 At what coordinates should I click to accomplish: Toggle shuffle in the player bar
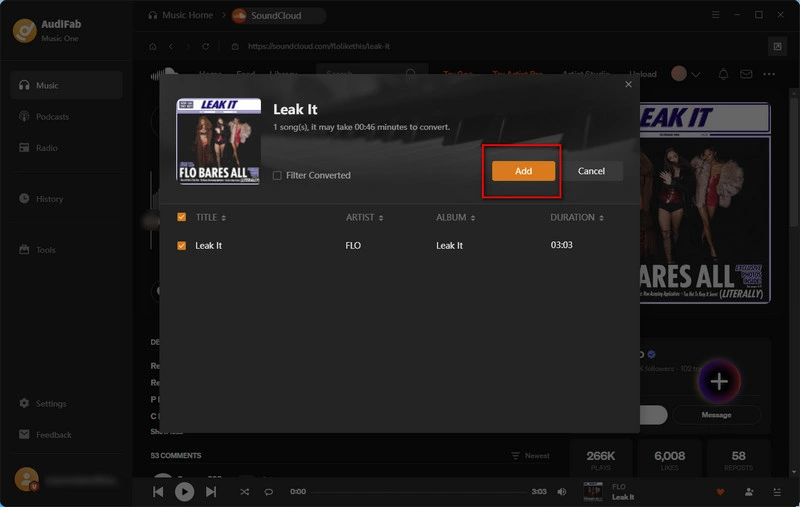(244, 492)
